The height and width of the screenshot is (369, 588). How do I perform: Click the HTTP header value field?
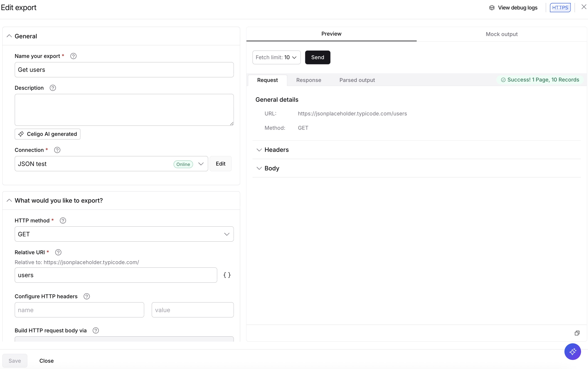(193, 310)
